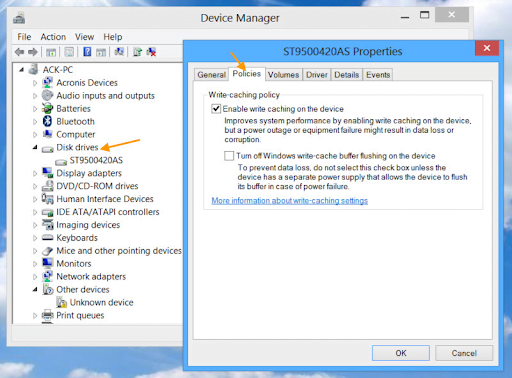This screenshot has height=378, width=512.
Task: Collapse the Other devices node
Action: (x=35, y=289)
